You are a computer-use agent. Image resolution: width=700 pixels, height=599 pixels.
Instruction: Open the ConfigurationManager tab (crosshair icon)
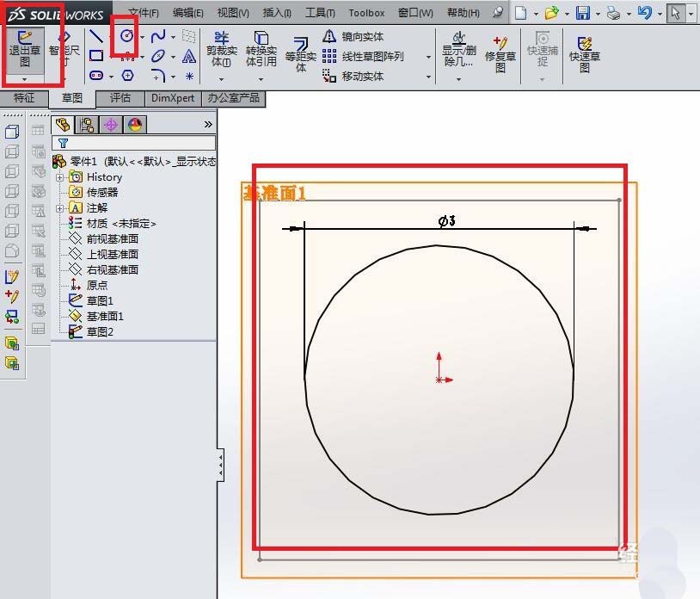tap(111, 125)
